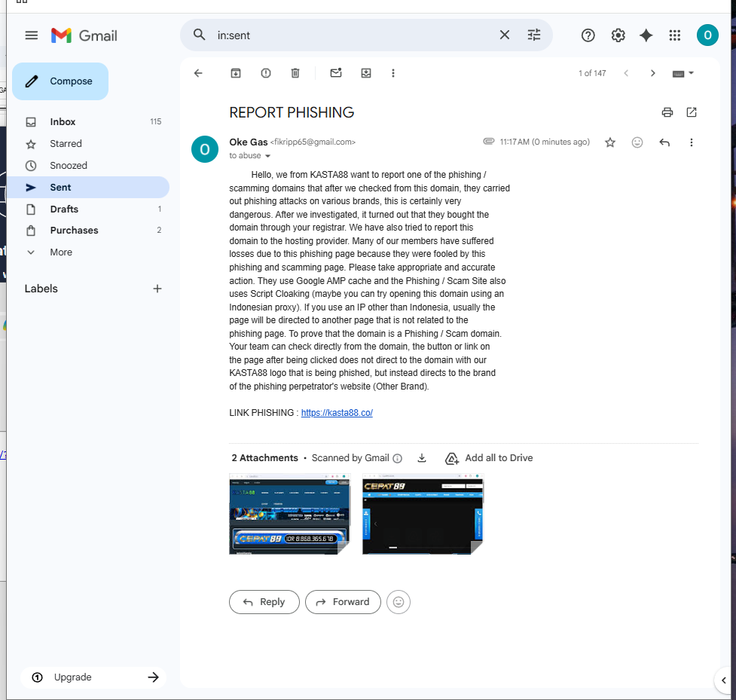Mark the message as unread
This screenshot has height=700, width=736.
click(336, 73)
